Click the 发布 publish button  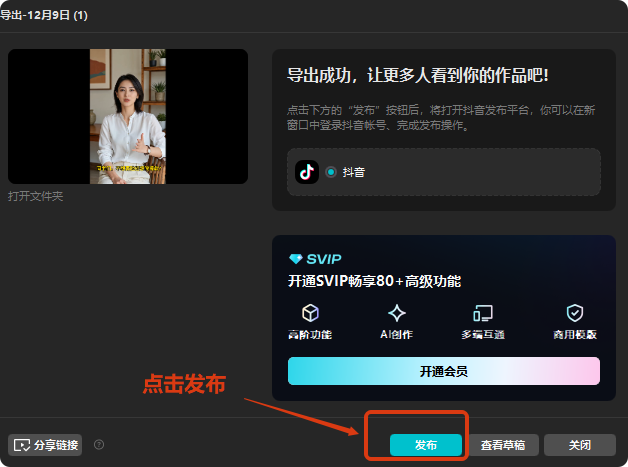pyautogui.click(x=426, y=445)
